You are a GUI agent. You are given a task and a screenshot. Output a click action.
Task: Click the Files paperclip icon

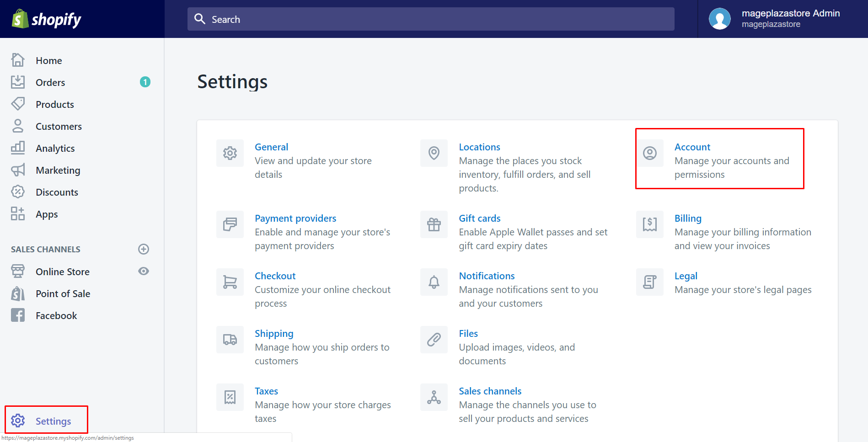click(x=434, y=340)
